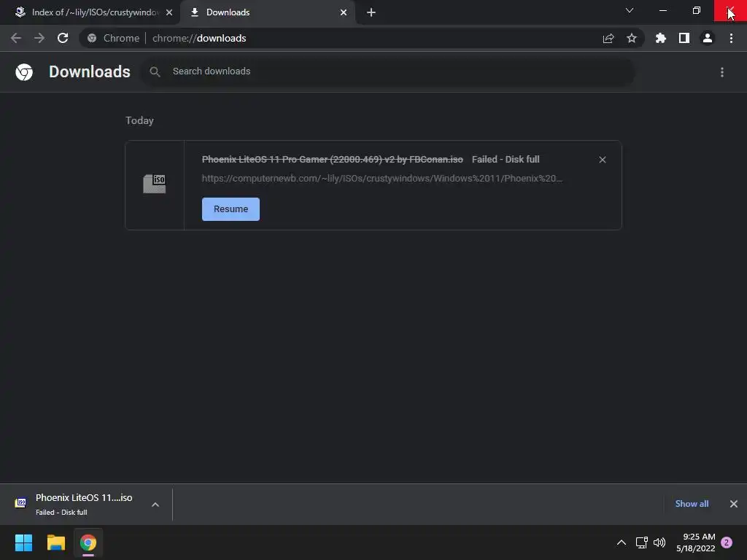The width and height of the screenshot is (747, 560).
Task: Click the search magnifier icon
Action: click(x=155, y=72)
